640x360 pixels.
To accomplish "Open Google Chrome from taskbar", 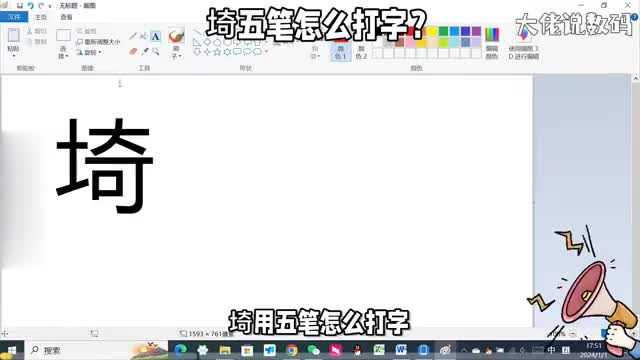I will [x=291, y=350].
